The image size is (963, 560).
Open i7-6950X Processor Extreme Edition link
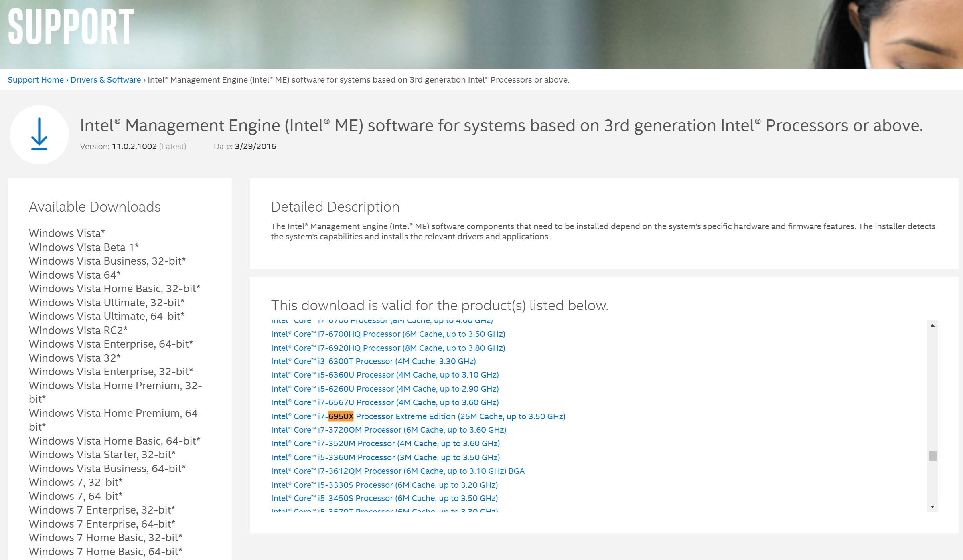(x=418, y=416)
